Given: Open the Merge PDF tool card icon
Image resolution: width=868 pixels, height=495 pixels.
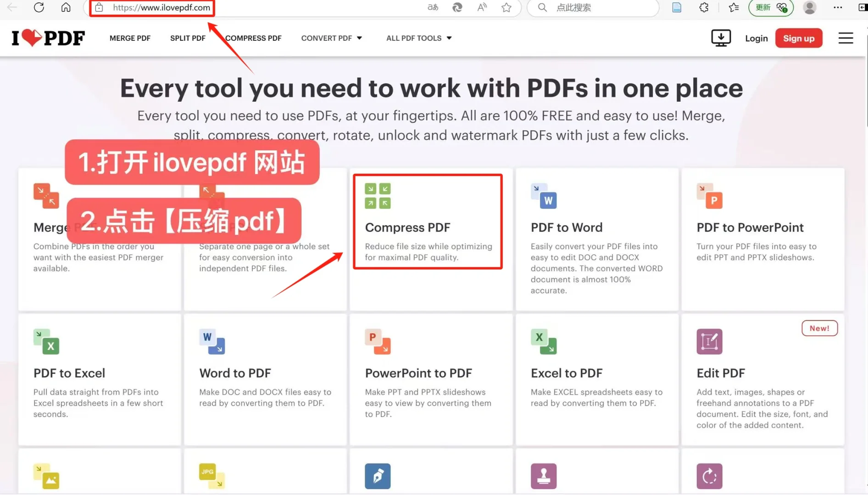Looking at the screenshot, I should coord(46,196).
